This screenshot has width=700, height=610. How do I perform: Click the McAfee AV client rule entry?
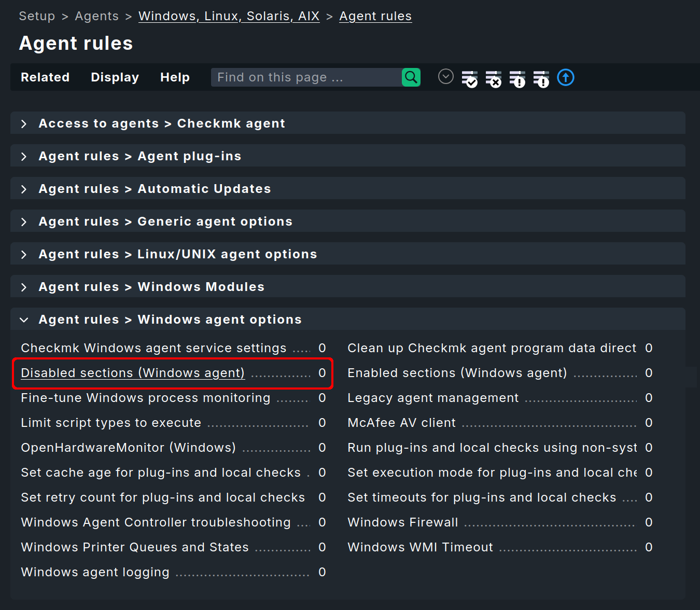[401, 422]
